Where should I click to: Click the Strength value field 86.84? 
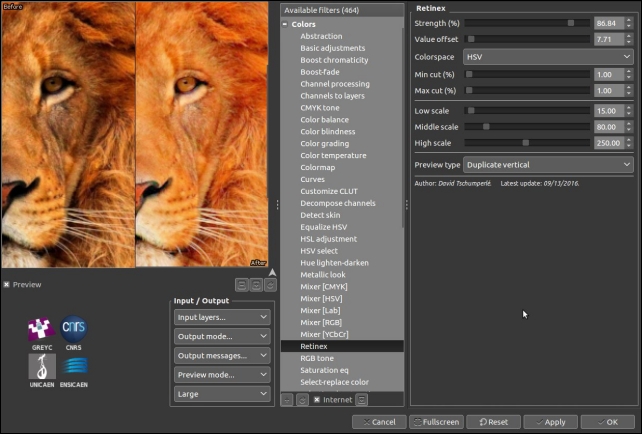pyautogui.click(x=609, y=23)
